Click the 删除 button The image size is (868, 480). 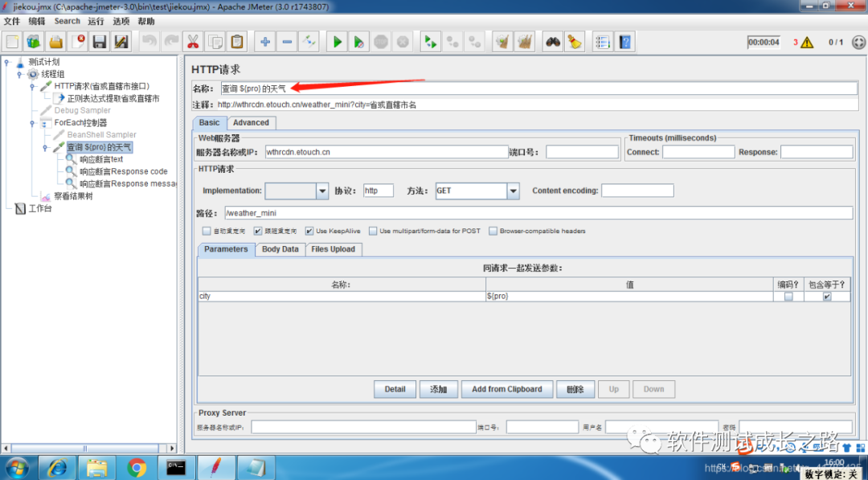[x=575, y=389]
